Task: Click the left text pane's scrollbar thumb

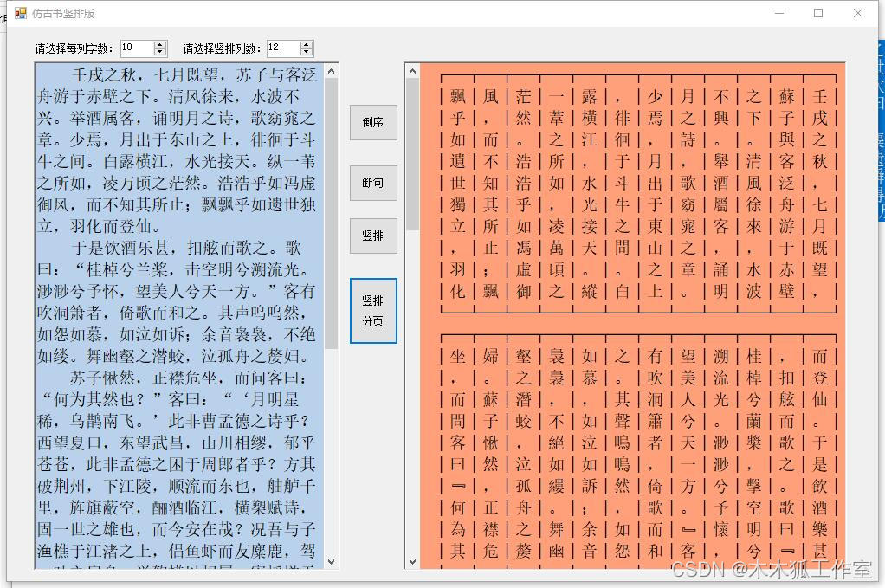Action: (x=332, y=213)
